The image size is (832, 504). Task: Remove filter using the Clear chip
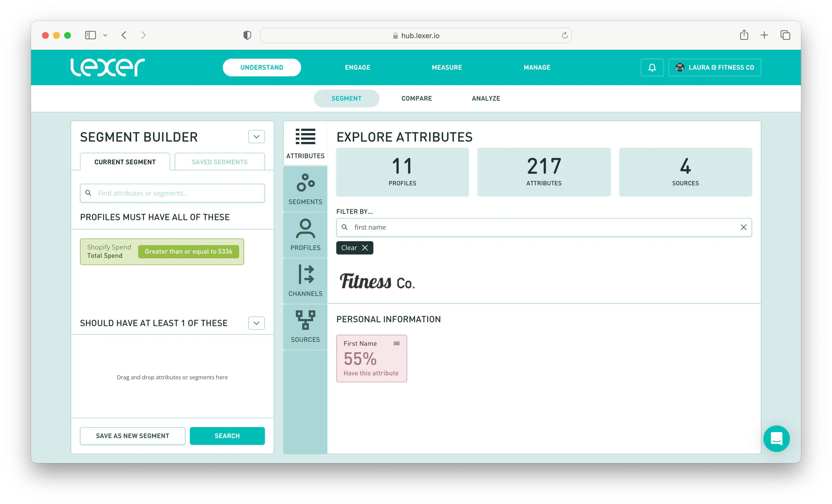pos(354,248)
